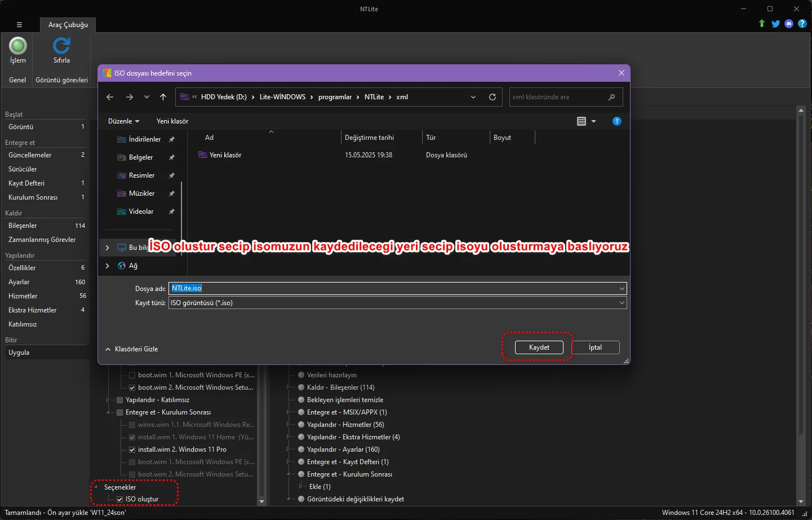
Task: Untick the checked boot.wim 2. Windows Setup checkbox
Action: [x=132, y=387]
